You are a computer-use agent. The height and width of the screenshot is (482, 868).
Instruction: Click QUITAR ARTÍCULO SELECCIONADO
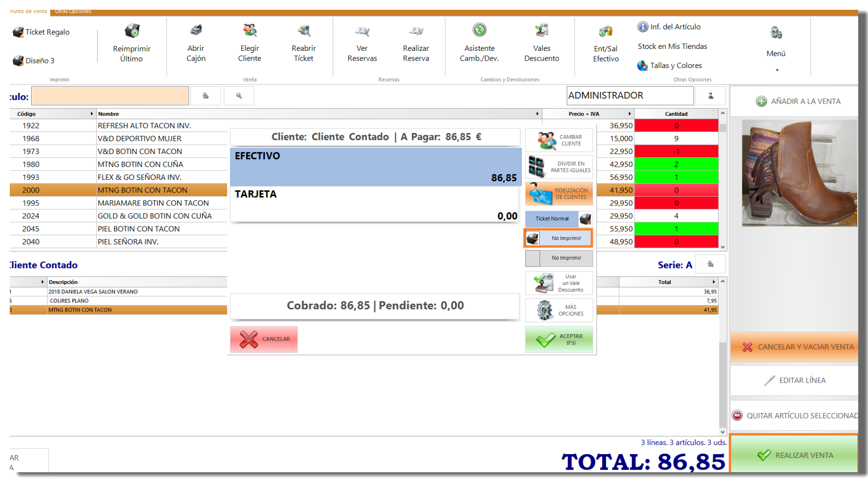click(x=795, y=416)
